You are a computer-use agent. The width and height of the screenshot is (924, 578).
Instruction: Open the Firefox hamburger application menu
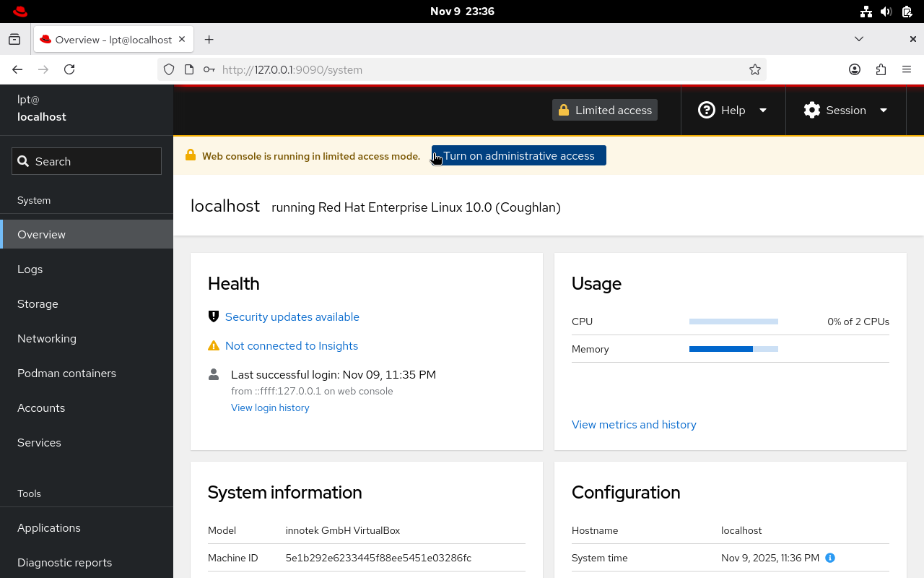907,69
